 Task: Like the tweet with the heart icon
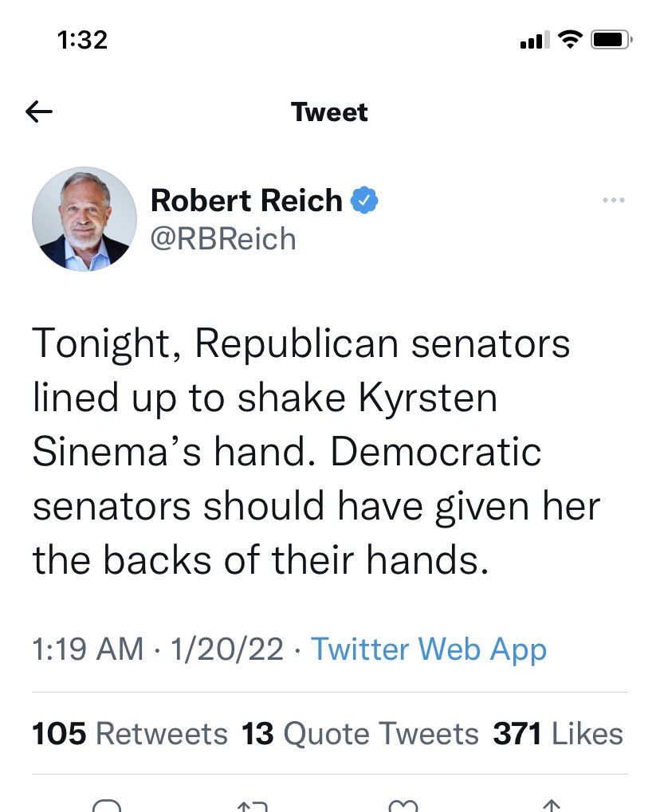coord(402,805)
